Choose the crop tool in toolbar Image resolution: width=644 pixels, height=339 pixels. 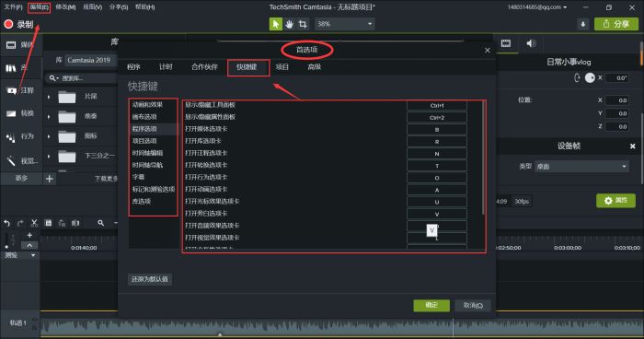pyautogui.click(x=303, y=24)
